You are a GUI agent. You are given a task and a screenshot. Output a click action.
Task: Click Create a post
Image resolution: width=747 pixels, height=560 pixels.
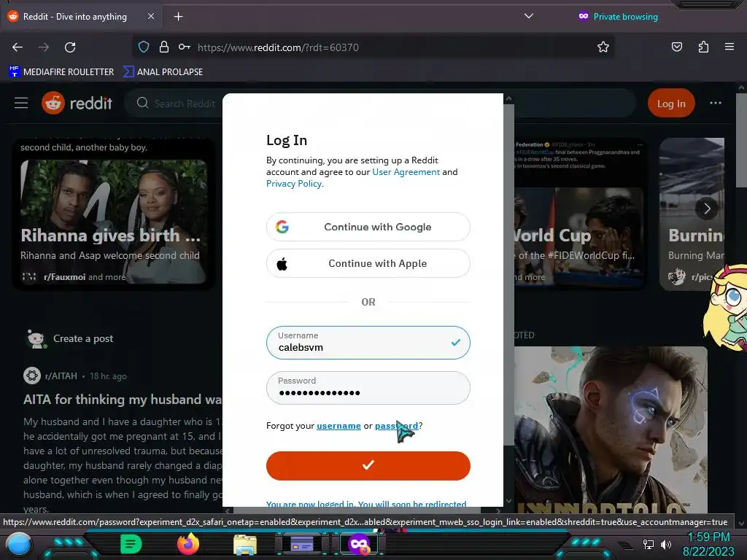pyautogui.click(x=83, y=338)
